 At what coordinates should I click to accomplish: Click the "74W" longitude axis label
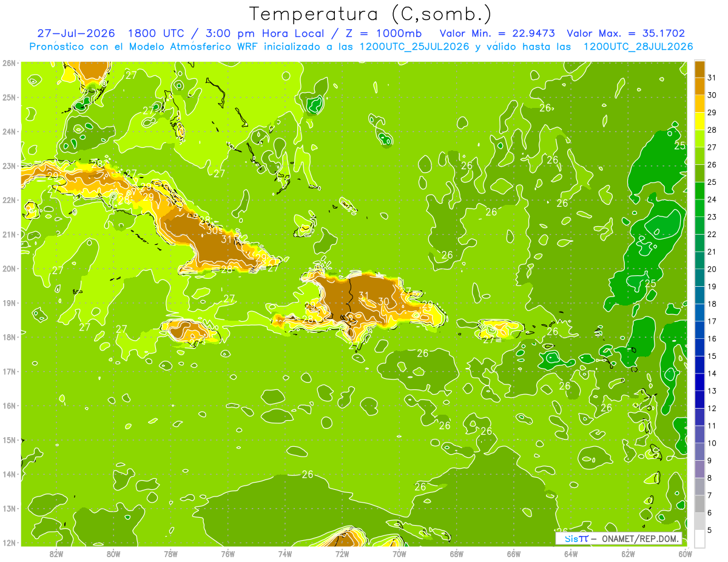285,554
